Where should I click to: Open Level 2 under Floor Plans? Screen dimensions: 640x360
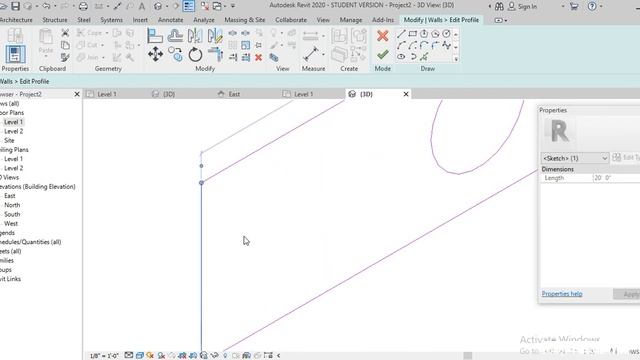[13, 131]
